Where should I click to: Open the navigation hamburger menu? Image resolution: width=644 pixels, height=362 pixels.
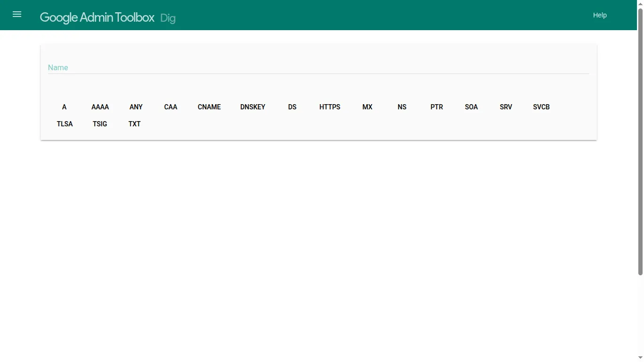click(x=17, y=15)
